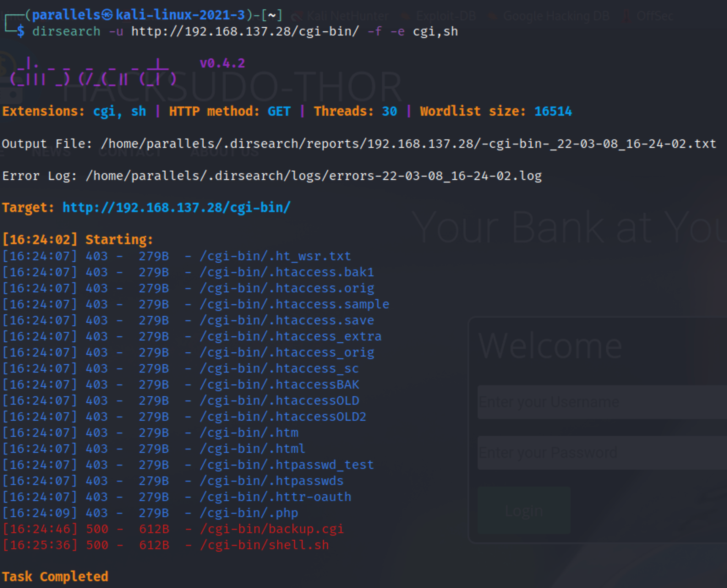Click the 'cgi,sh' extension argument
This screenshot has height=588, width=727.
click(x=435, y=32)
